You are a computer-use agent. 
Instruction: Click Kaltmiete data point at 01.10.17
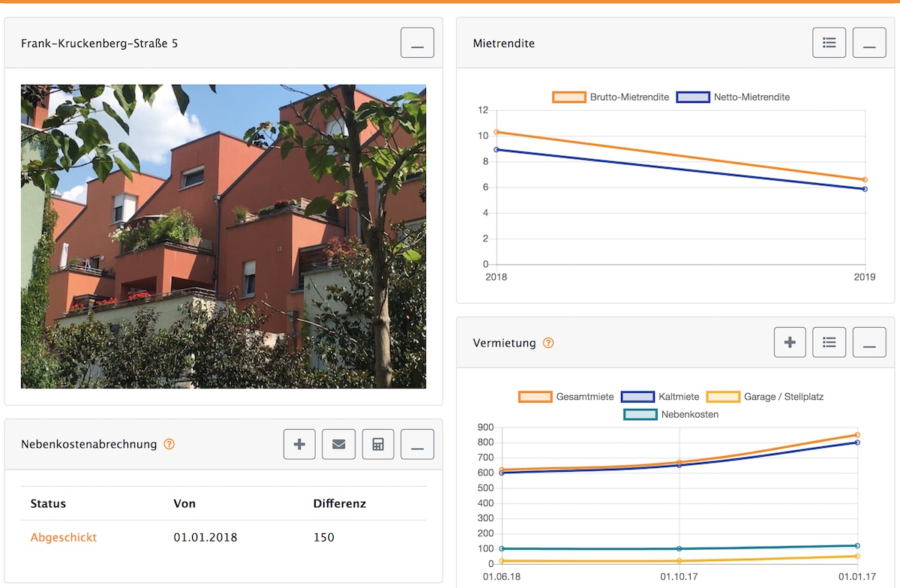pyautogui.click(x=679, y=465)
